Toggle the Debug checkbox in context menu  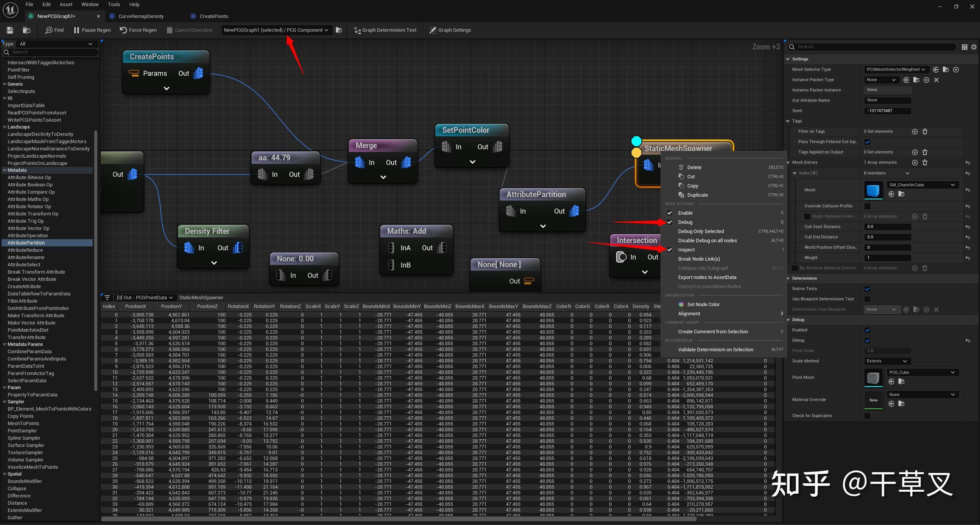[x=670, y=222]
